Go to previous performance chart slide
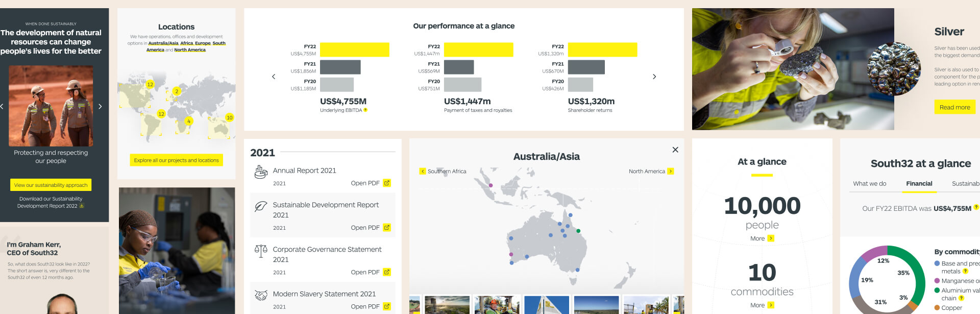The height and width of the screenshot is (314, 980). coord(274,77)
